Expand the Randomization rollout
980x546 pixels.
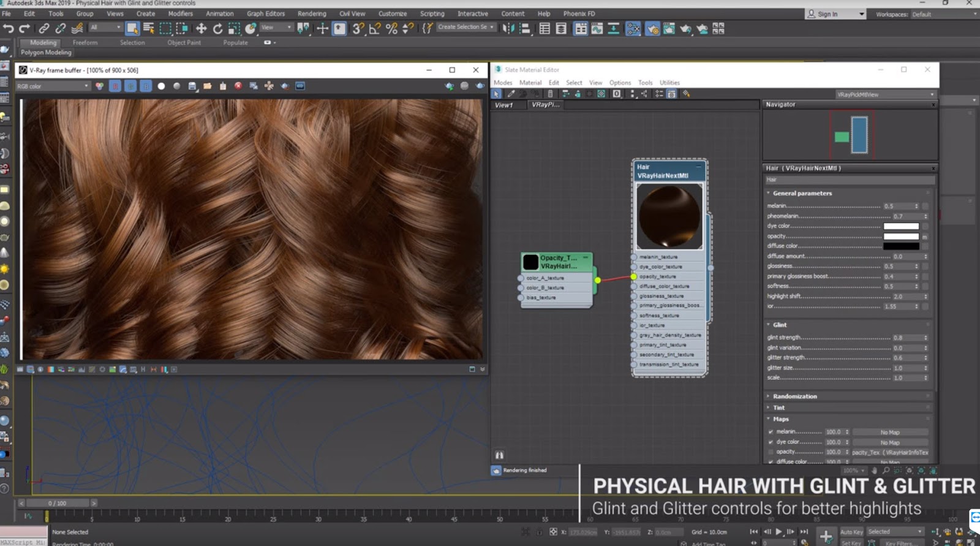tap(794, 396)
